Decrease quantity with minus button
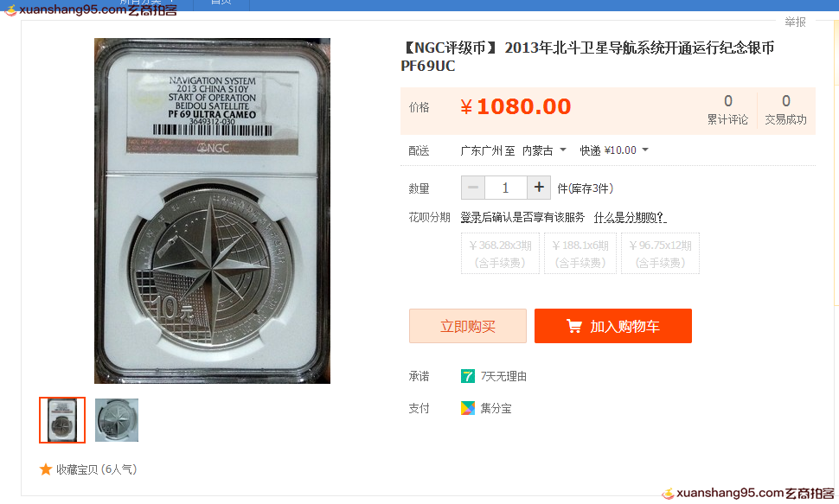Viewport: 839px width, 504px height. pyautogui.click(x=473, y=188)
